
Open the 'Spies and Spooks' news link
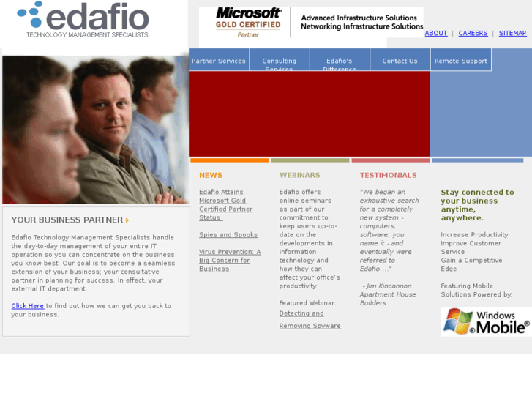point(228,235)
